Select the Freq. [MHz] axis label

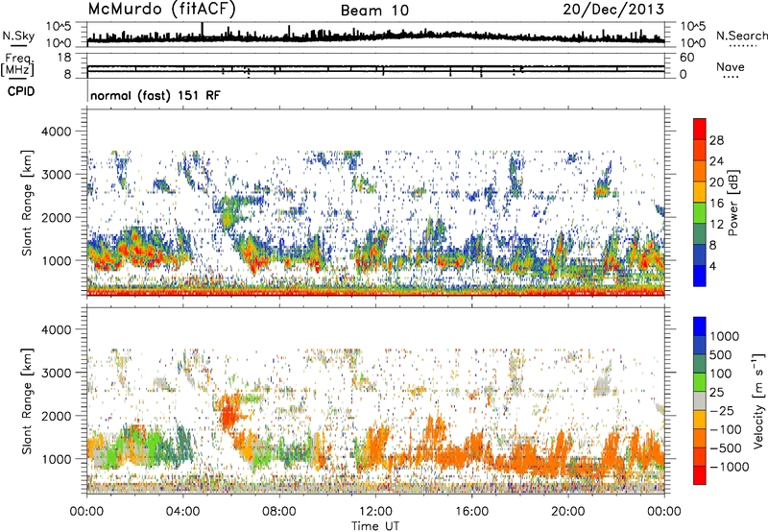point(17,65)
